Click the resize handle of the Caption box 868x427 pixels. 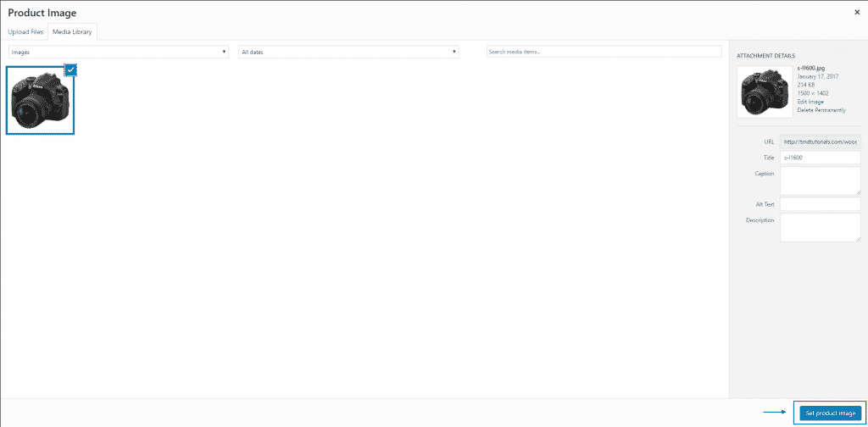click(857, 192)
